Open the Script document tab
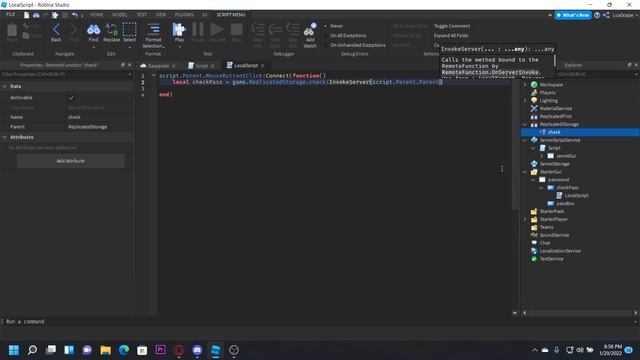This screenshot has height=360, width=640. [201, 66]
